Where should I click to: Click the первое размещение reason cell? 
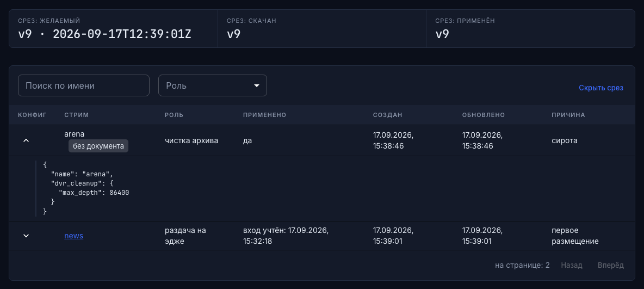[x=575, y=236]
